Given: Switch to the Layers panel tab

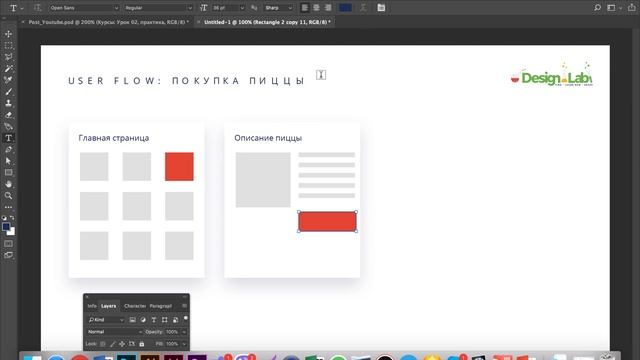Looking at the screenshot, I should (109, 306).
